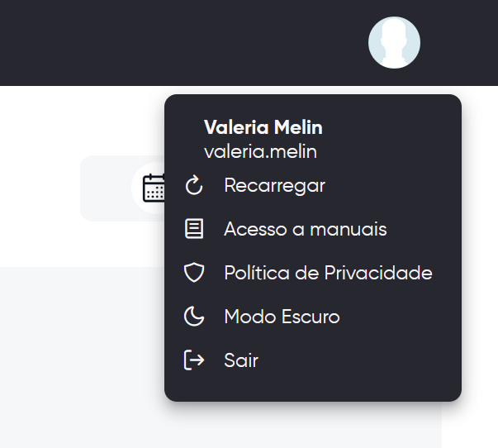
Task: Toggle Modo Escuro on
Action: pyautogui.click(x=282, y=317)
